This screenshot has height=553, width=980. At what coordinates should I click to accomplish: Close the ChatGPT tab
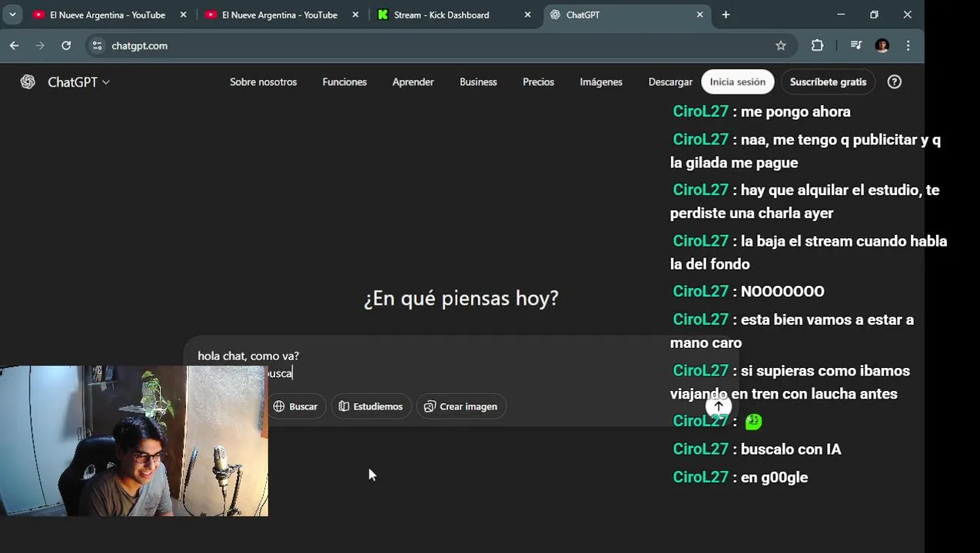pyautogui.click(x=699, y=15)
